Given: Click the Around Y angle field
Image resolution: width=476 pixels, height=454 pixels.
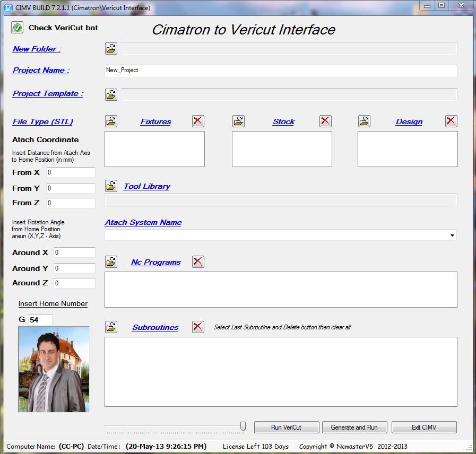Looking at the screenshot, I should click(x=74, y=268).
